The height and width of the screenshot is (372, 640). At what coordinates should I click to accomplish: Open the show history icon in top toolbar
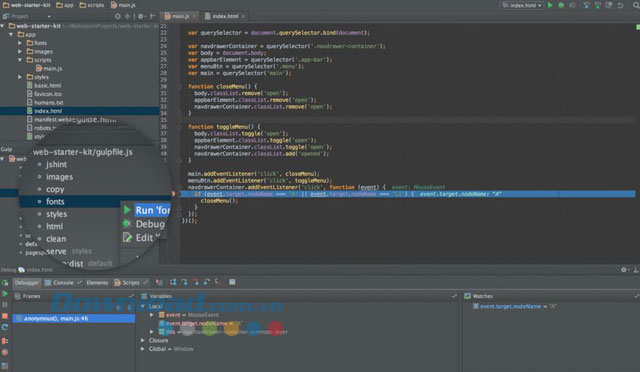click(x=609, y=5)
